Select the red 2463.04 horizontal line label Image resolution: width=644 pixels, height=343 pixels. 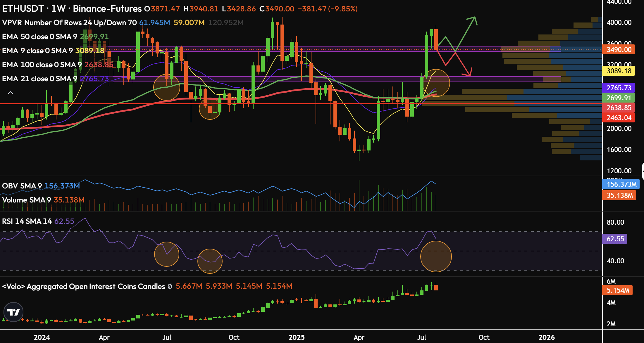619,118
